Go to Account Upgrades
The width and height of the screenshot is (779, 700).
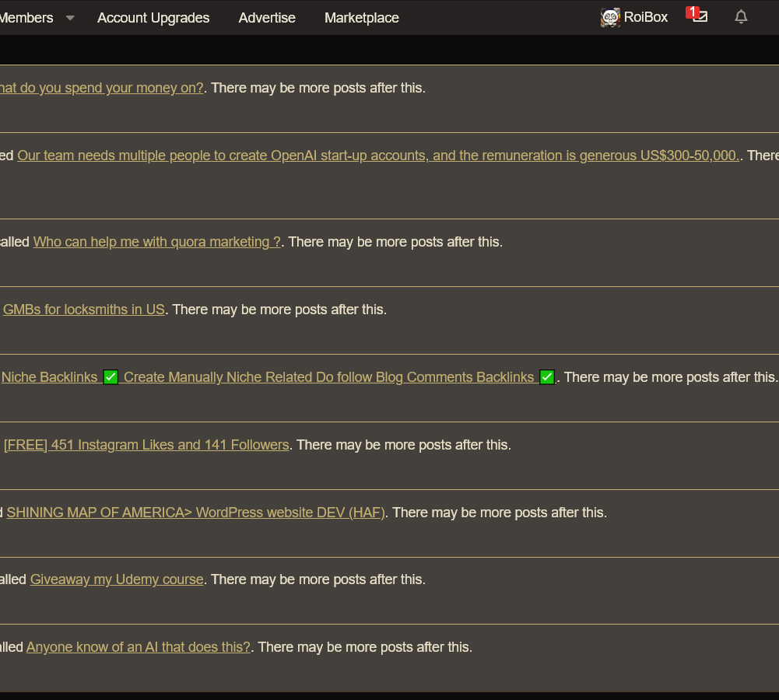click(153, 18)
